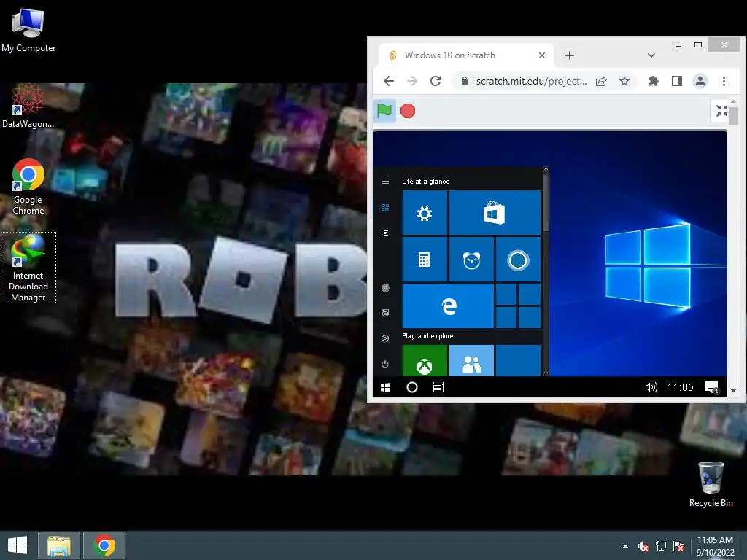This screenshot has width=747, height=560.
Task: Launch the Calculator tile
Action: click(x=425, y=260)
